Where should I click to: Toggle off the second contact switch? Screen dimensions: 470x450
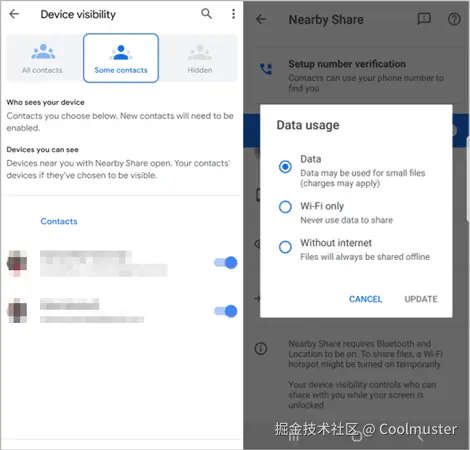[226, 311]
